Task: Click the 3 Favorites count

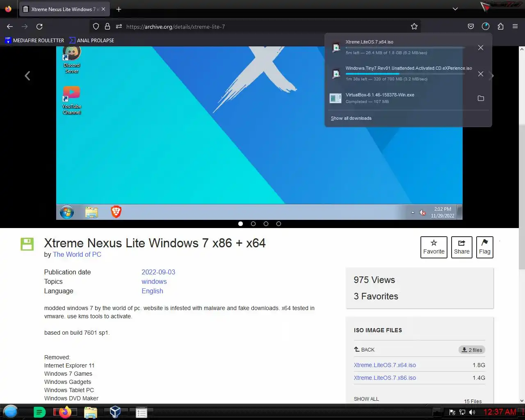Action: point(376,296)
